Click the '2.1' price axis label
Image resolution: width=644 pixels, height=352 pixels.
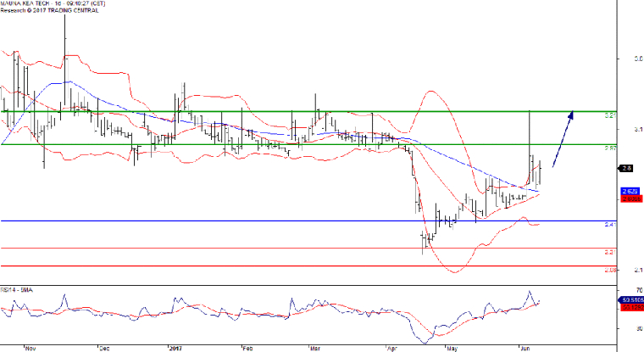point(638,271)
